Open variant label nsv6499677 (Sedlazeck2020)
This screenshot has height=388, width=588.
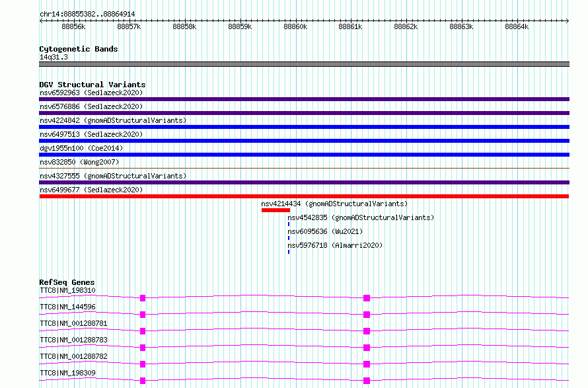click(x=91, y=190)
